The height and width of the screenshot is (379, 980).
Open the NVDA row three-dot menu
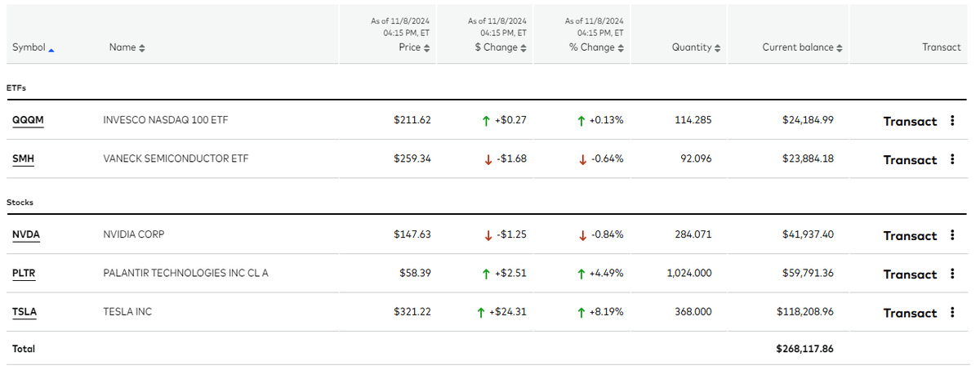(x=952, y=235)
